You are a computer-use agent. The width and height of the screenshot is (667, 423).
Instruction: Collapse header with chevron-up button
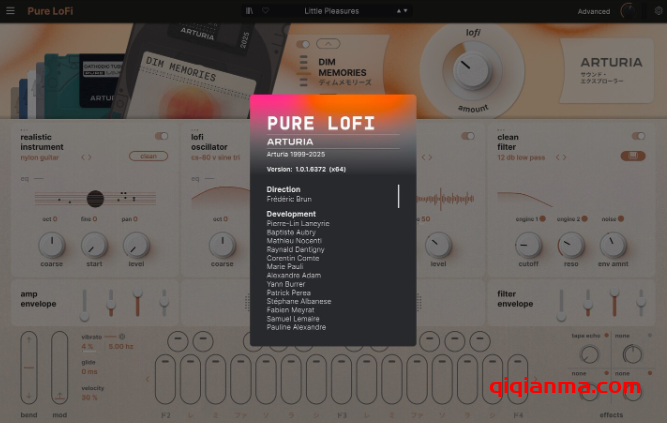pyautogui.click(x=328, y=44)
